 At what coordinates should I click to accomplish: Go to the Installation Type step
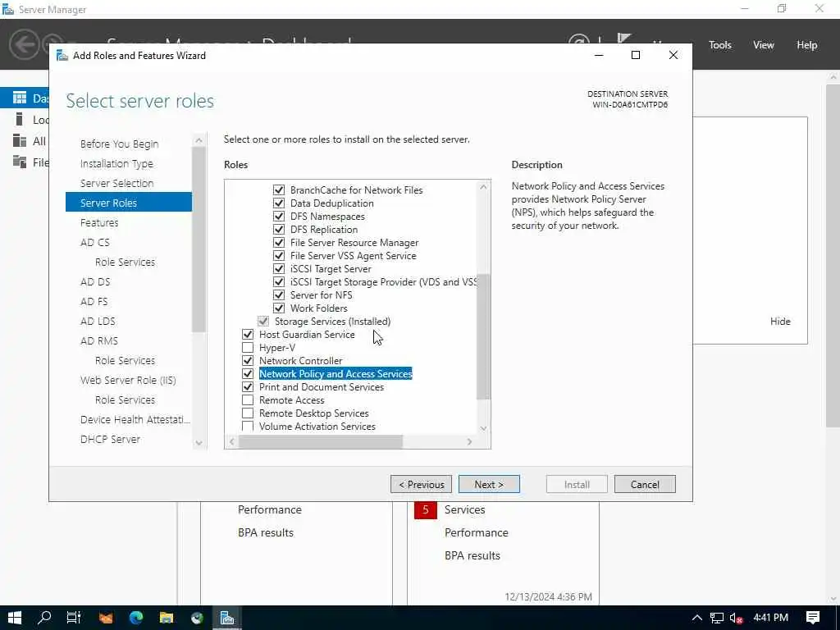(x=116, y=163)
